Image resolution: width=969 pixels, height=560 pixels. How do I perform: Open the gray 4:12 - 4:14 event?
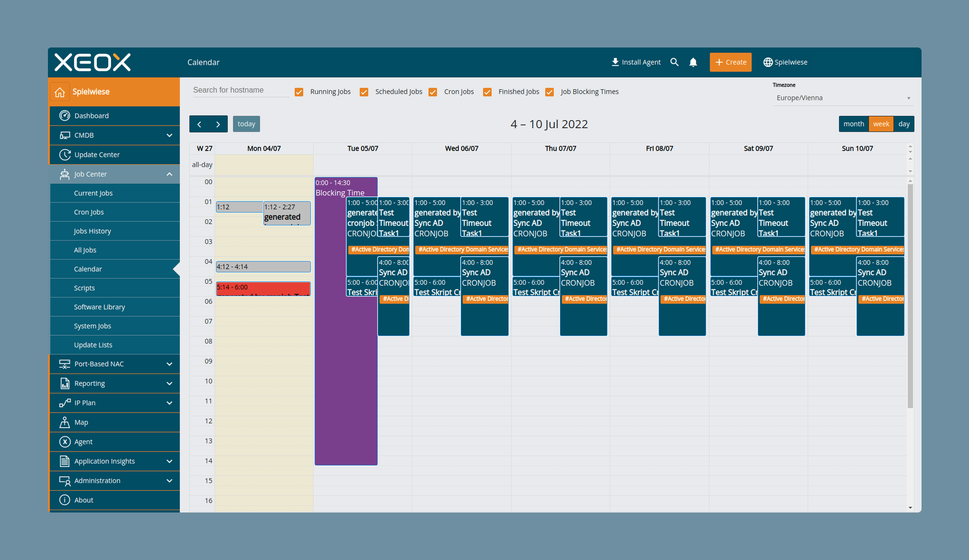(263, 266)
